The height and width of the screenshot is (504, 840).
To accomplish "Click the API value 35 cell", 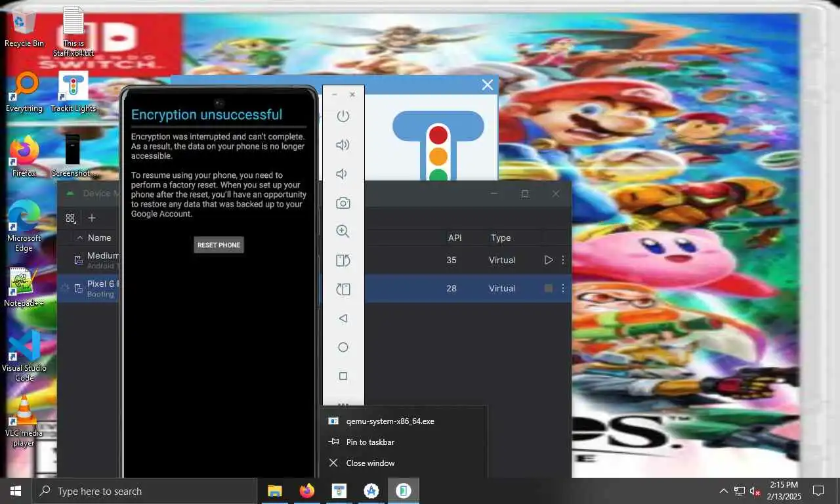I will pos(451,260).
